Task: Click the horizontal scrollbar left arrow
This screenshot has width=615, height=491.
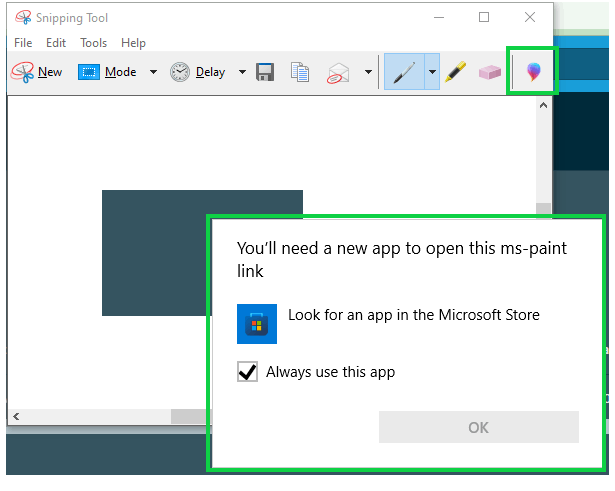Action: click(16, 416)
